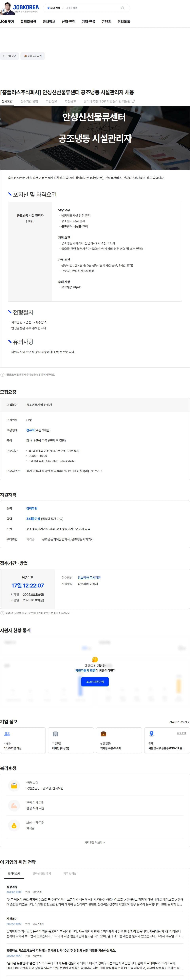This screenshot has width=190, height=980.
Task: Click the 편의·여가·건강 benefit icon
Action: tap(14, 805)
